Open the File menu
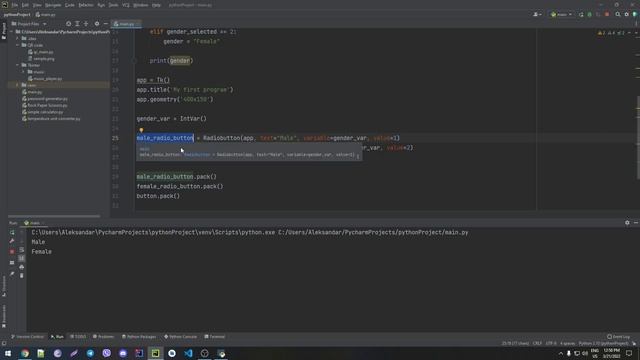This screenshot has width=640, height=360. click(x=15, y=5)
